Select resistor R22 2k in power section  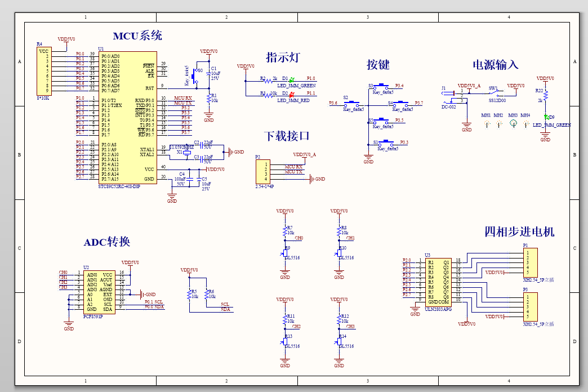(x=545, y=95)
